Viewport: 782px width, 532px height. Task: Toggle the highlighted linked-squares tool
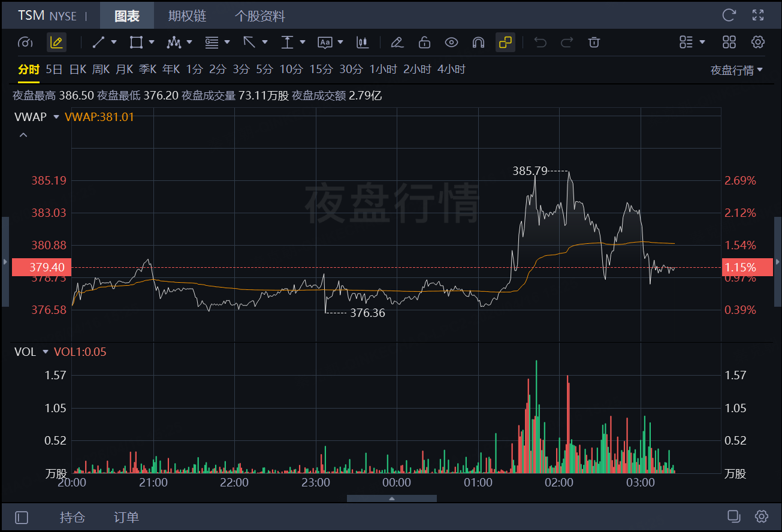click(x=505, y=43)
